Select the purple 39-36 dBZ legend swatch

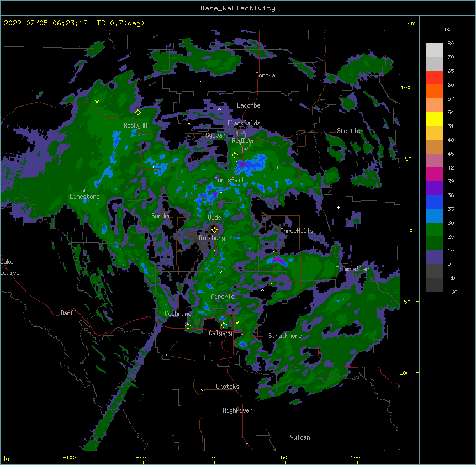coord(434,188)
